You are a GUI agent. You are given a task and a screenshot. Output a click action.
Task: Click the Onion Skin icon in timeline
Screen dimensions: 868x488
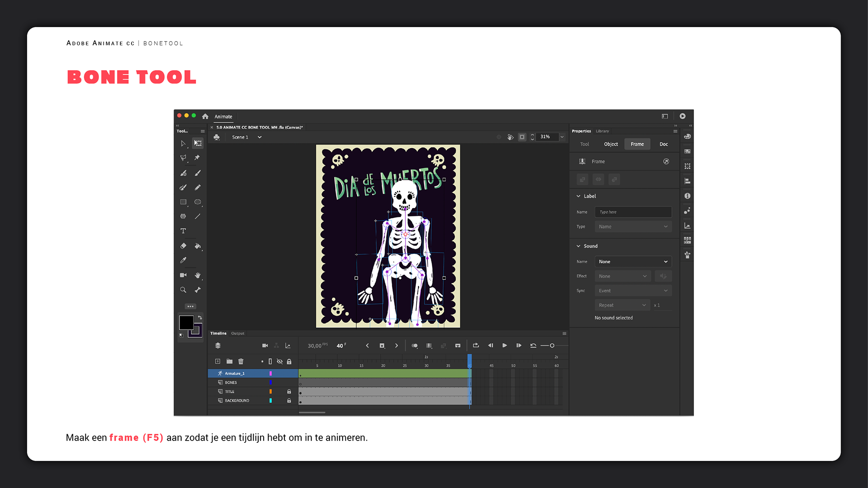(415, 346)
